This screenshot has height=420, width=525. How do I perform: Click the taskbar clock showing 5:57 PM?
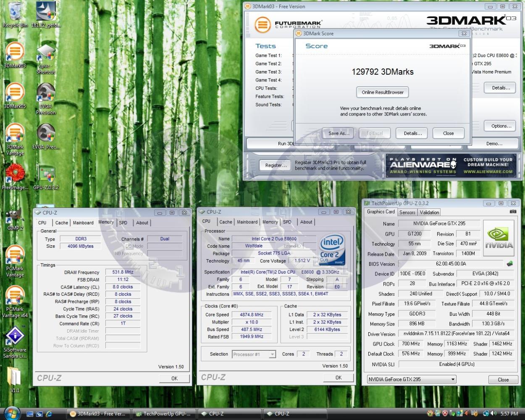pos(509,414)
